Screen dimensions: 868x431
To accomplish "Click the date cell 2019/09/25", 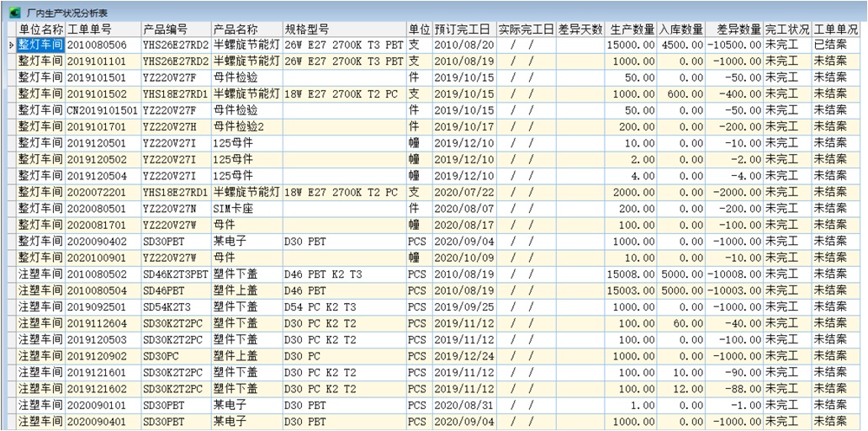I will tap(463, 307).
